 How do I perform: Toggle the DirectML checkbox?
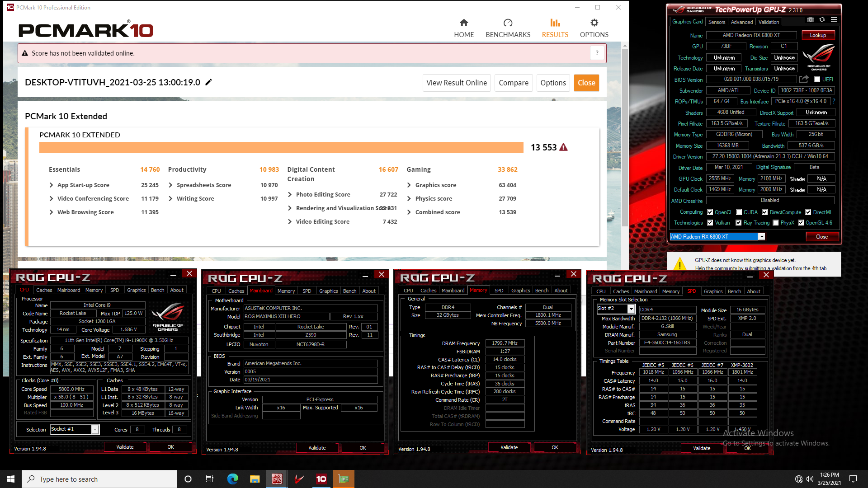[x=808, y=212]
